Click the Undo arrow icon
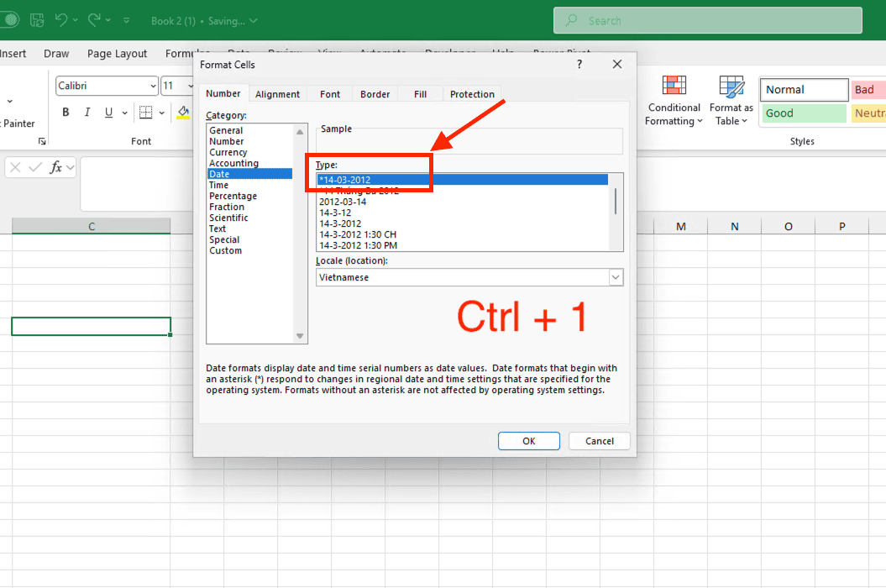This screenshot has height=588, width=886. point(61,20)
